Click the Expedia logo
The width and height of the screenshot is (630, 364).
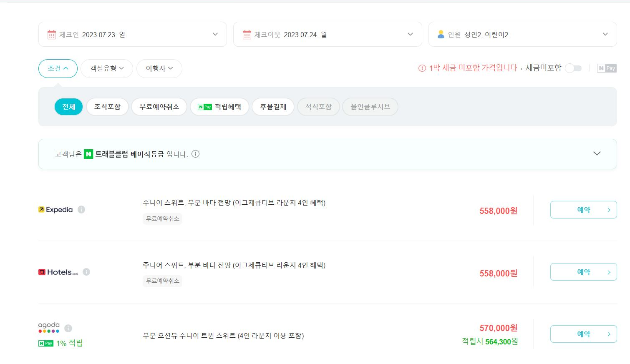(x=55, y=209)
